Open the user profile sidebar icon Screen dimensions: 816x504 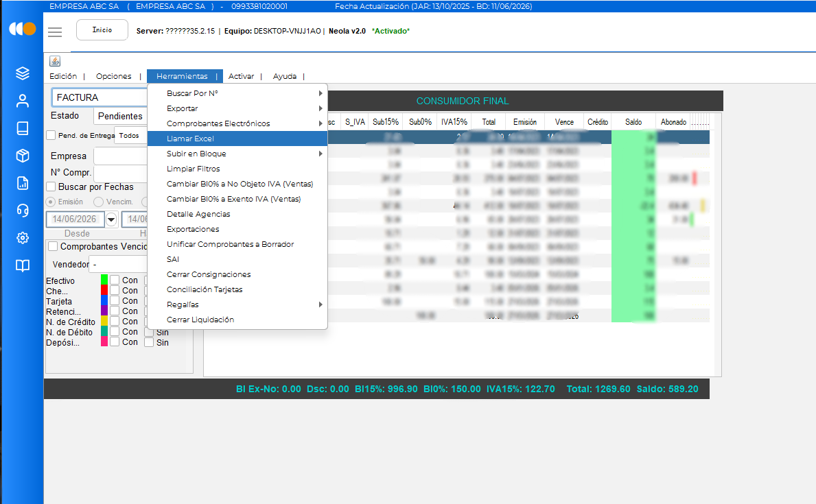(x=23, y=101)
